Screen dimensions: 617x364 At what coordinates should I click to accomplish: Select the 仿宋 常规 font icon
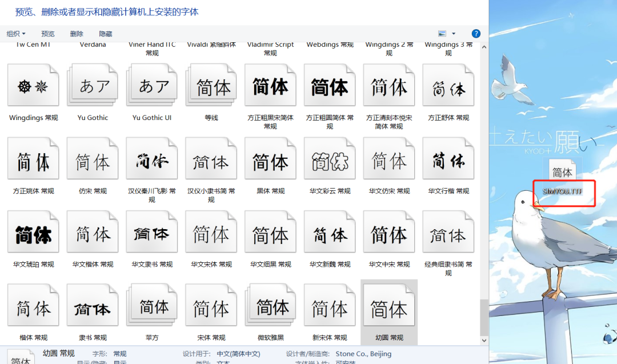click(x=93, y=158)
